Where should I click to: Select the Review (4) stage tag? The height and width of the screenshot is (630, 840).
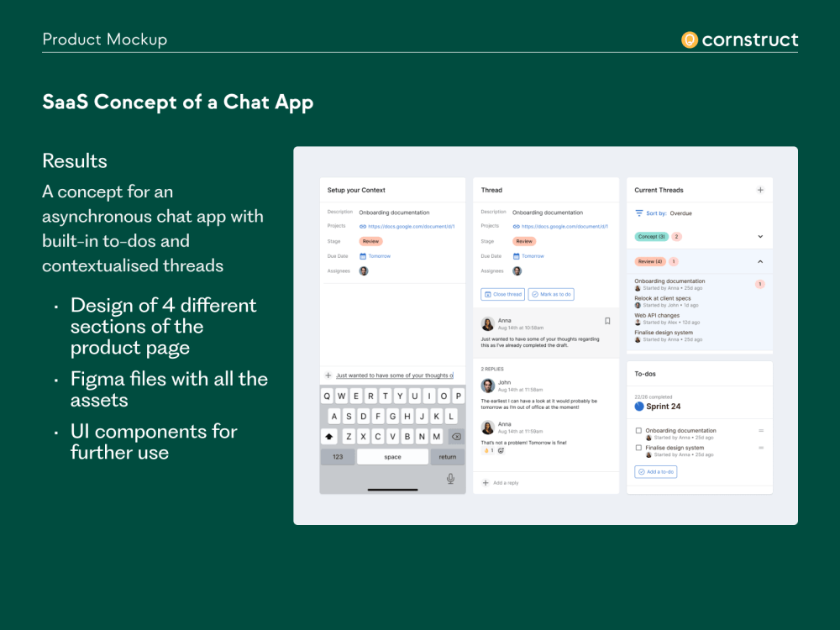pyautogui.click(x=650, y=261)
